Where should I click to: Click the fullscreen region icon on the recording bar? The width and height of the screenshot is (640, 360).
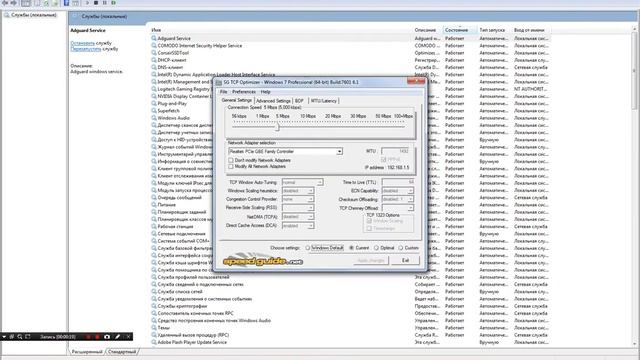[28, 337]
